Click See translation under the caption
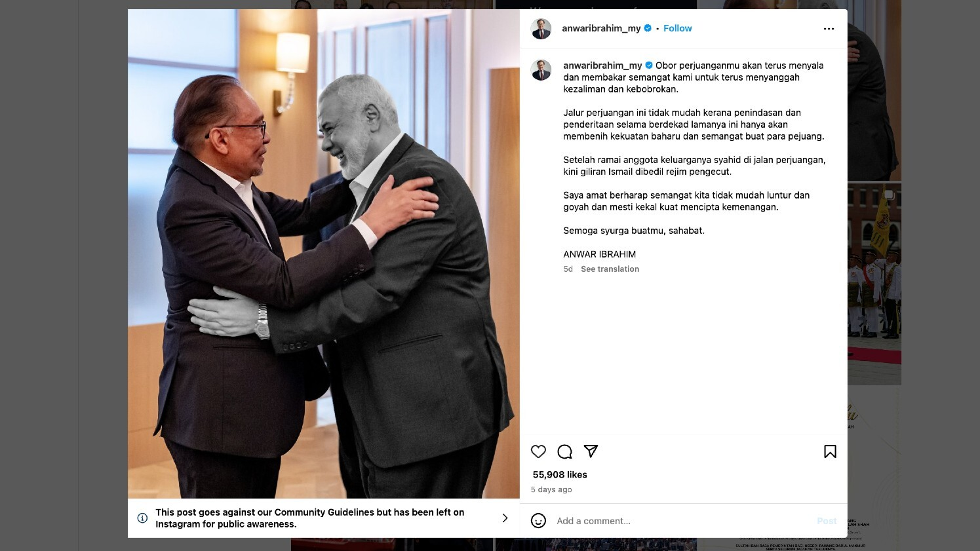The width and height of the screenshot is (980, 551). point(610,269)
